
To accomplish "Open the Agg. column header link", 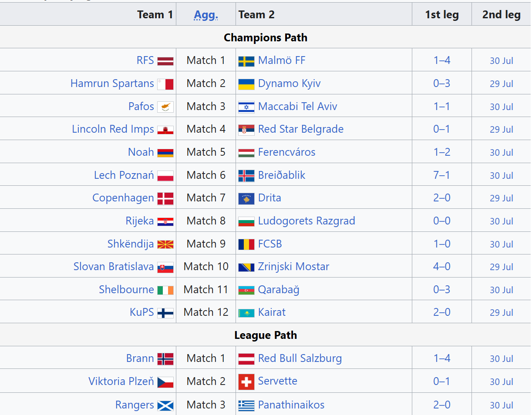I will click(206, 15).
